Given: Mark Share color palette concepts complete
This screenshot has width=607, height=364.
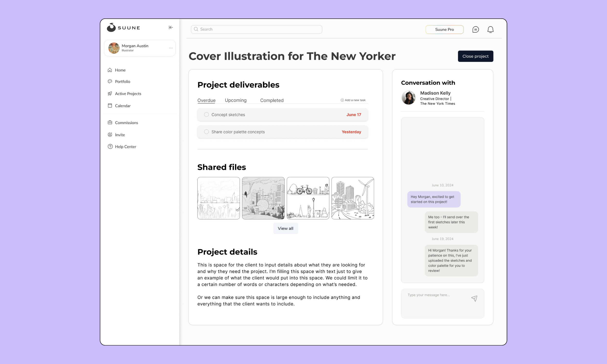Looking at the screenshot, I should point(206,132).
